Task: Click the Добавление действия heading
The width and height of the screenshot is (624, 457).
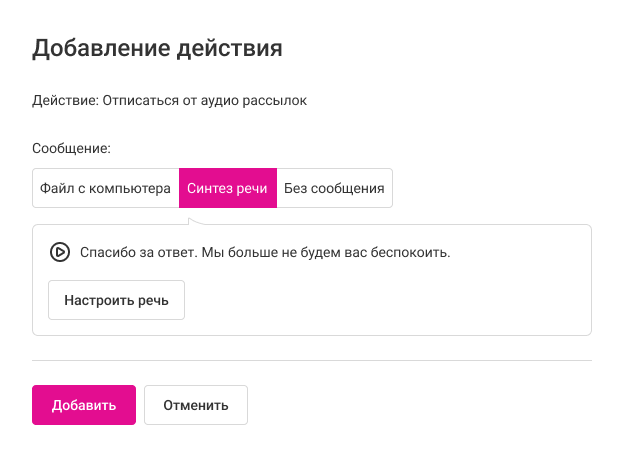Action: click(157, 47)
